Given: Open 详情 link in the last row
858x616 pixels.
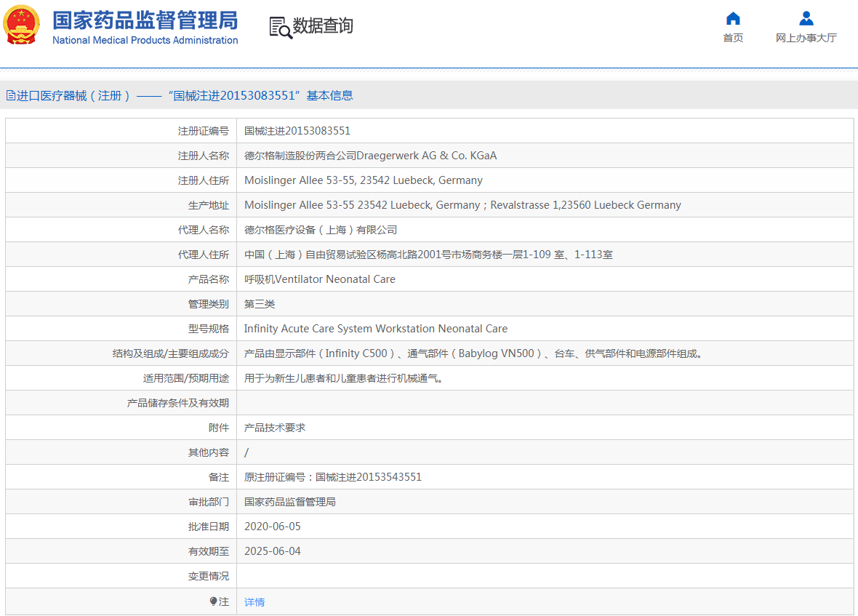Looking at the screenshot, I should click(x=254, y=602).
